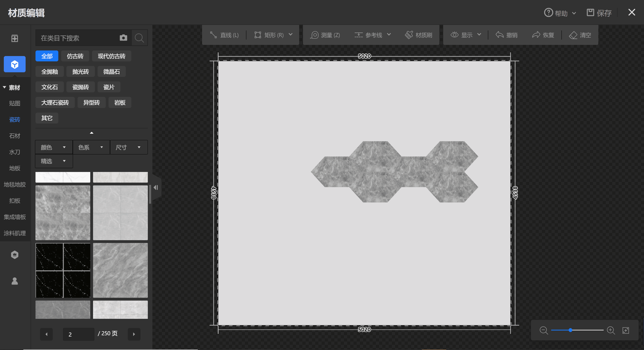This screenshot has height=350, width=644.
Task: Open the display (显示) visibility dropdown
Action: 466,35
